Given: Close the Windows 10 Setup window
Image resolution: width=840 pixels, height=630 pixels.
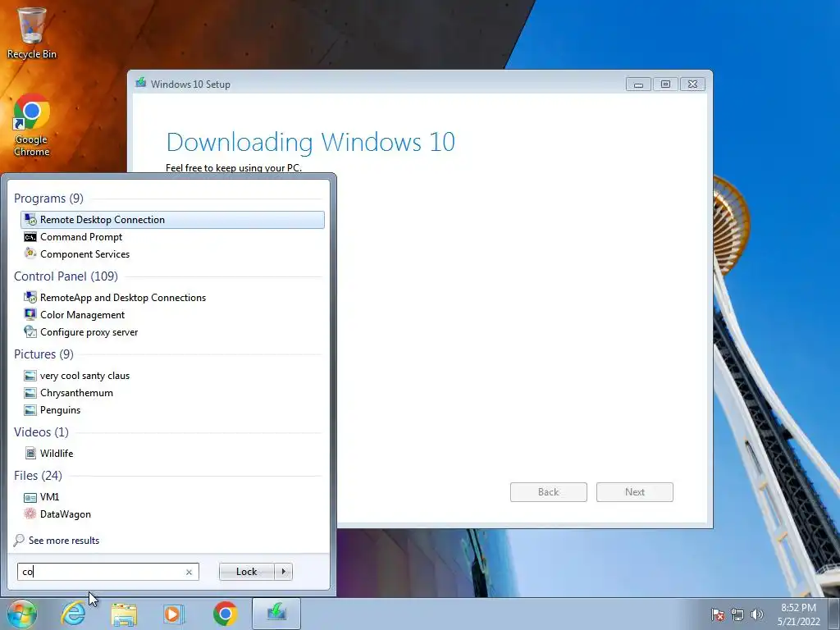Looking at the screenshot, I should [x=692, y=84].
